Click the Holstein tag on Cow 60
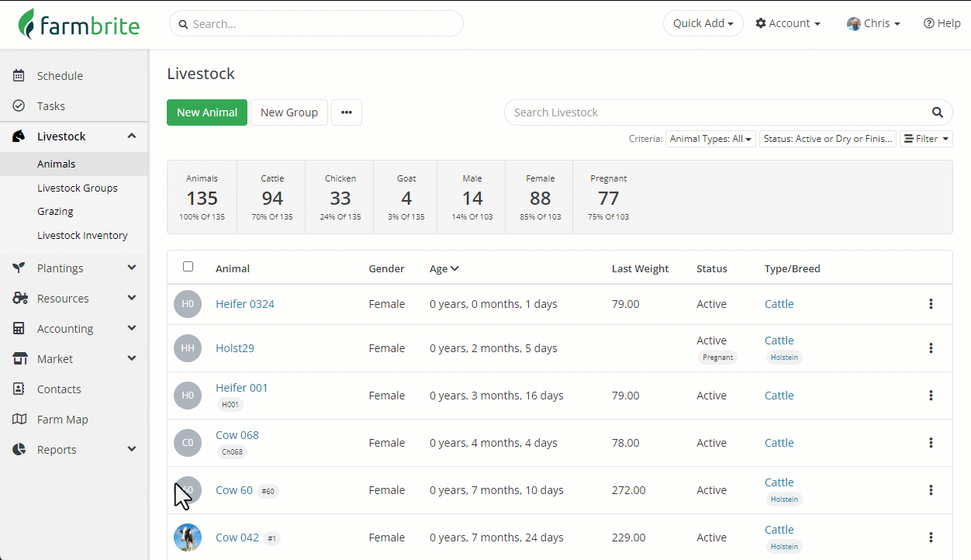The image size is (971, 560). (x=784, y=500)
